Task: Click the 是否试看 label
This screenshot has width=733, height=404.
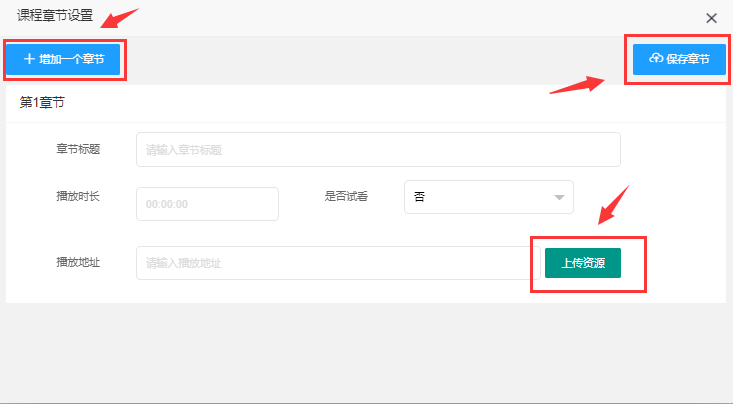Action: [346, 196]
